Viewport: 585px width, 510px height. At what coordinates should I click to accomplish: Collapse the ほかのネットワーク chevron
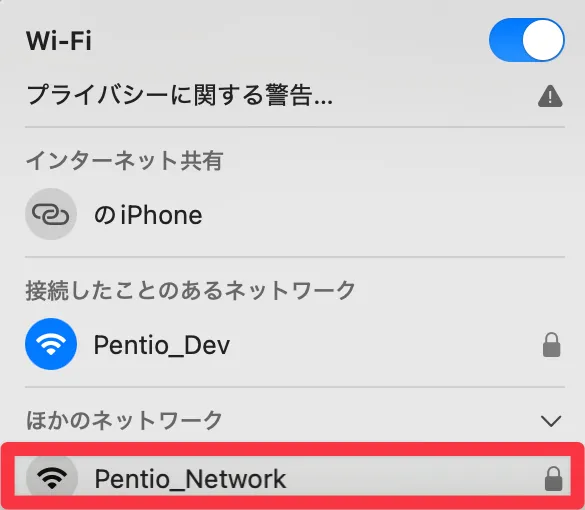(551, 421)
